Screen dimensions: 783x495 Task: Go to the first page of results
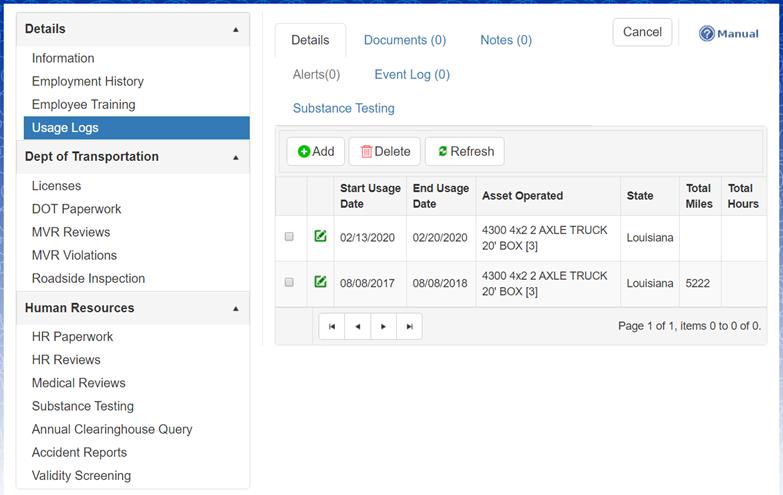pos(331,326)
